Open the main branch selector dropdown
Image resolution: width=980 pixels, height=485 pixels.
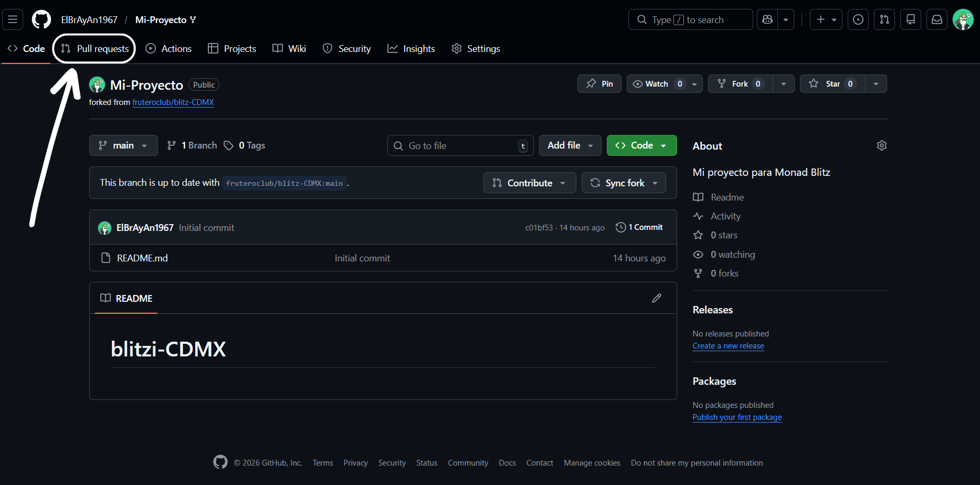coord(123,145)
